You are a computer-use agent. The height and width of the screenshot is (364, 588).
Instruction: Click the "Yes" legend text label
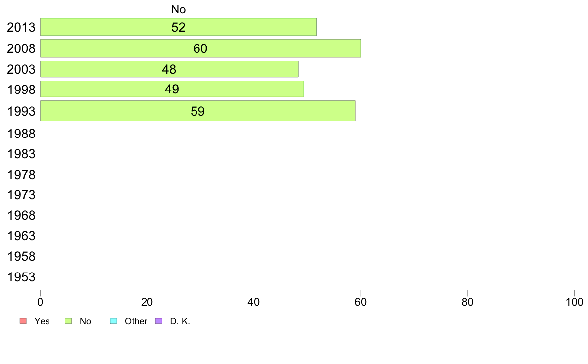pos(42,321)
